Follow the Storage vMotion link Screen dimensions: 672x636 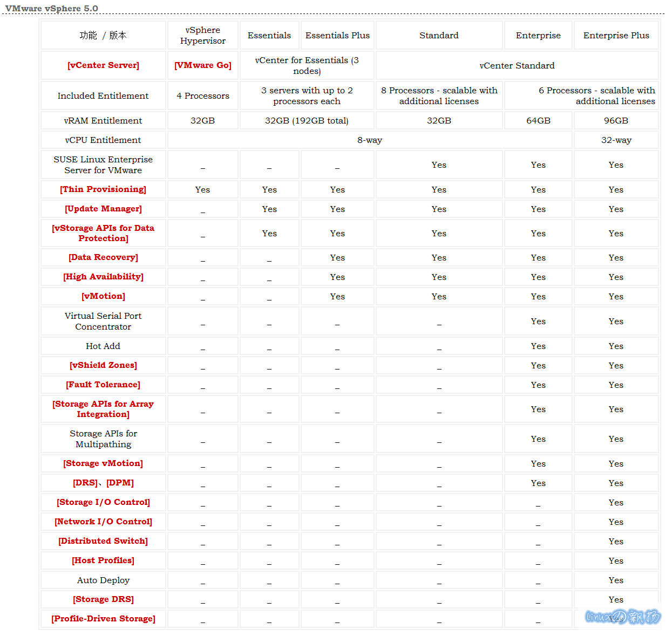click(x=103, y=463)
